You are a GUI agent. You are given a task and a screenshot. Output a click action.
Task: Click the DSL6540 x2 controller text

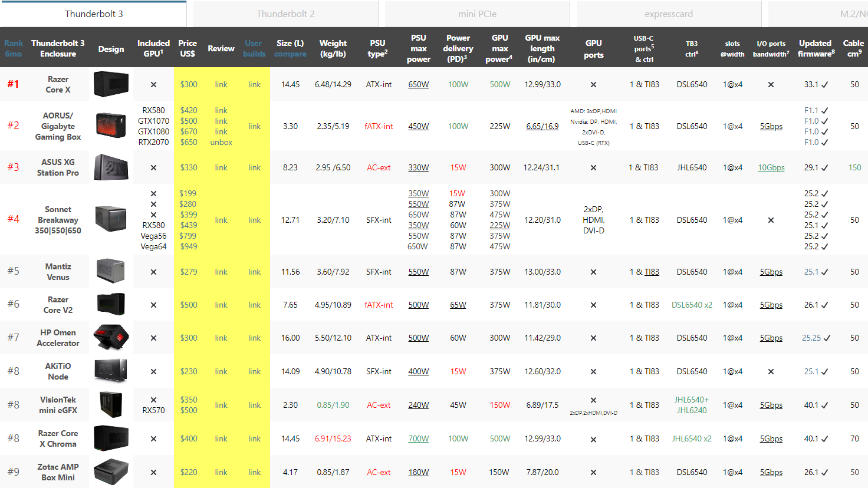click(x=692, y=305)
